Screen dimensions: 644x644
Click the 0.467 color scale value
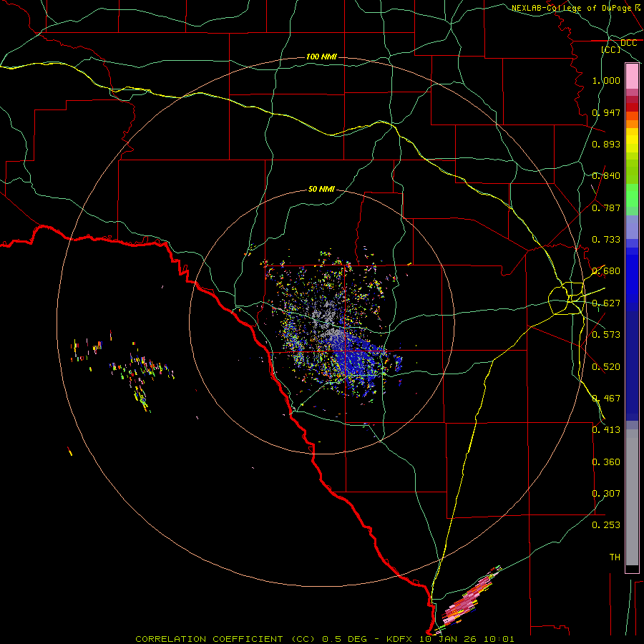pos(606,399)
